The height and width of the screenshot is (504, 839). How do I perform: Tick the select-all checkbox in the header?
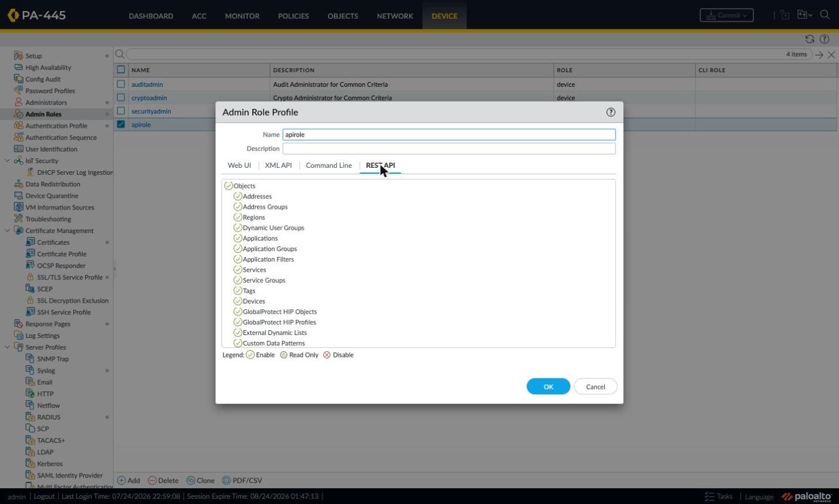pos(121,69)
